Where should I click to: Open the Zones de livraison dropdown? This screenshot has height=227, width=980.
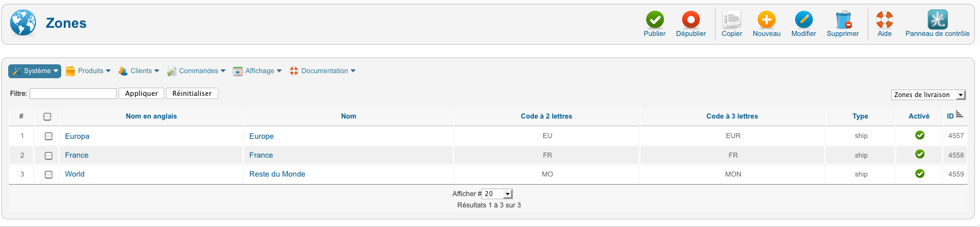[x=928, y=95]
